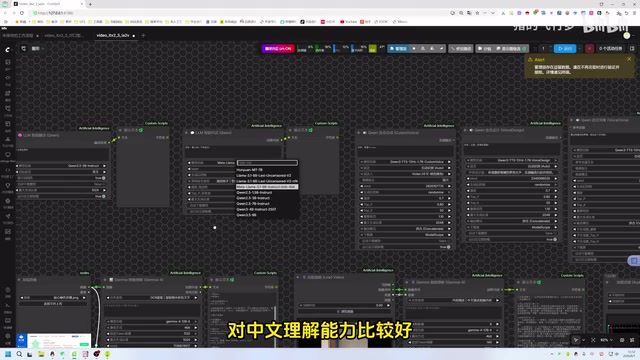Screen dimensions: 640x360
Task: Add a new workflow tab with plus
Action: (x=143, y=36)
